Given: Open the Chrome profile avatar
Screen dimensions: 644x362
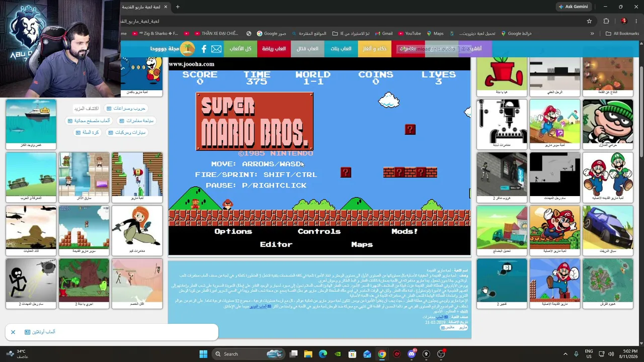Looking at the screenshot, I should pos(624,21).
